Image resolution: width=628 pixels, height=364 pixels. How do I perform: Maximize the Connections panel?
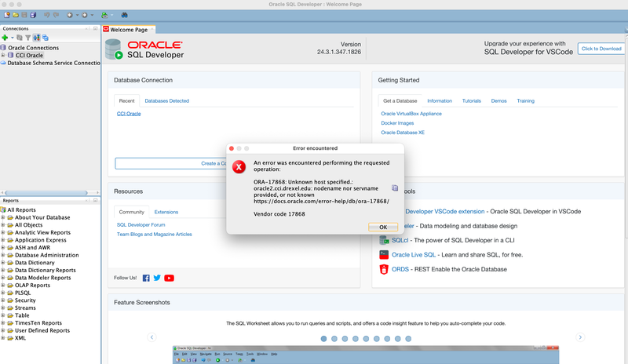[95, 28]
